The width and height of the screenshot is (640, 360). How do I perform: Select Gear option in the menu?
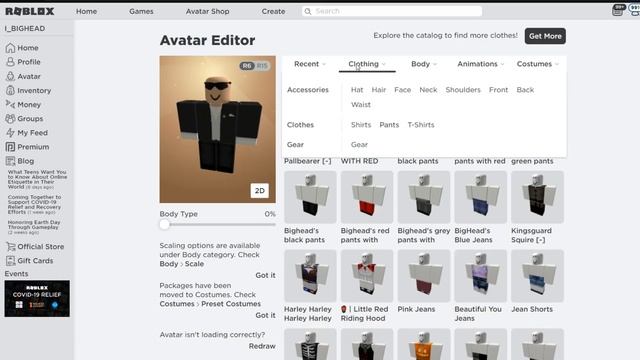click(x=359, y=144)
